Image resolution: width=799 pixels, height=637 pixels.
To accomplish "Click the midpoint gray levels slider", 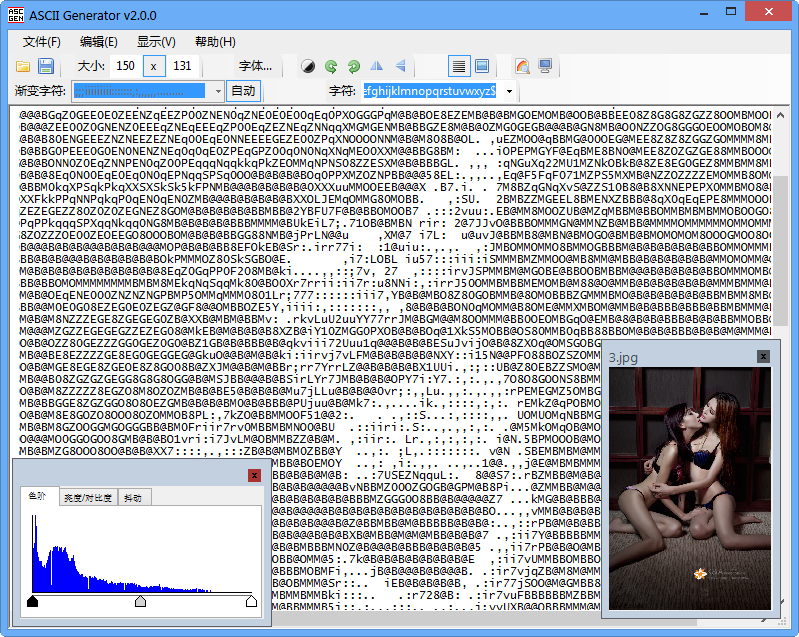I will pos(141,601).
